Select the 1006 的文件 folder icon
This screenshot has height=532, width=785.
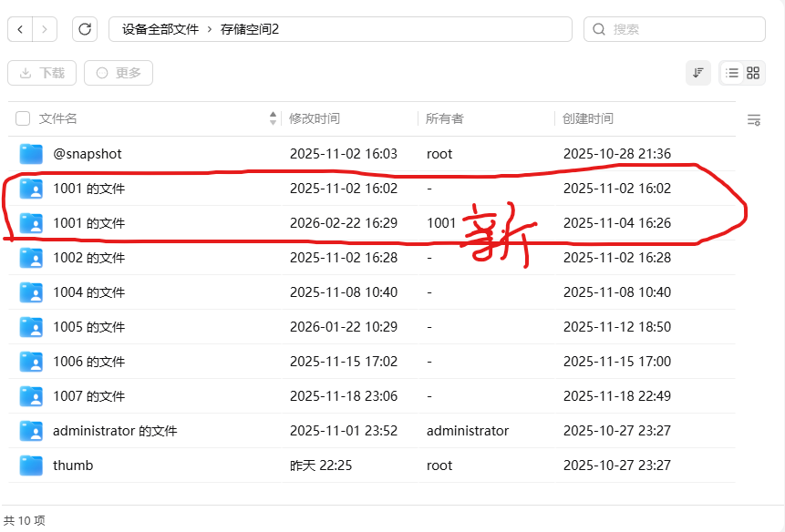click(31, 362)
